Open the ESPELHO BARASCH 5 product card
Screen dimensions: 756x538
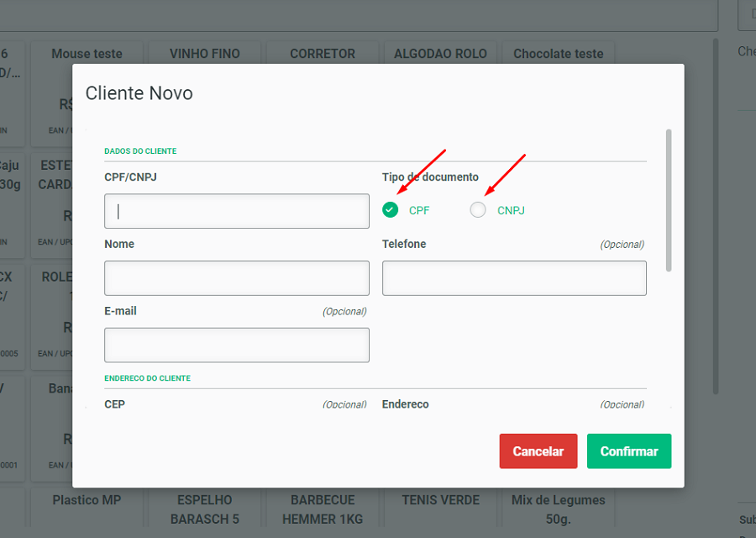(204, 507)
